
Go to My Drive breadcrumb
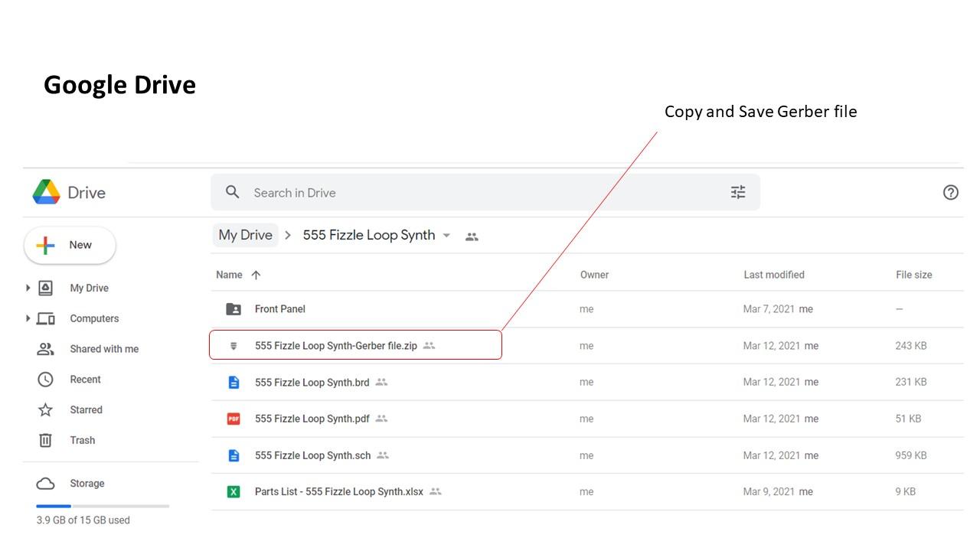[x=245, y=235]
